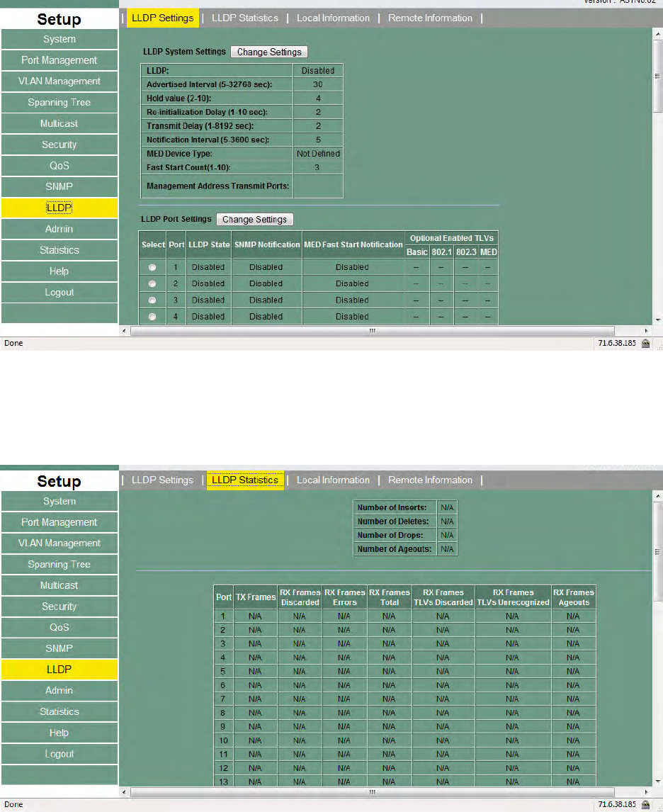Screen dimensions: 663x812
Task: Open Help in upper sidebar
Action: coord(59,271)
